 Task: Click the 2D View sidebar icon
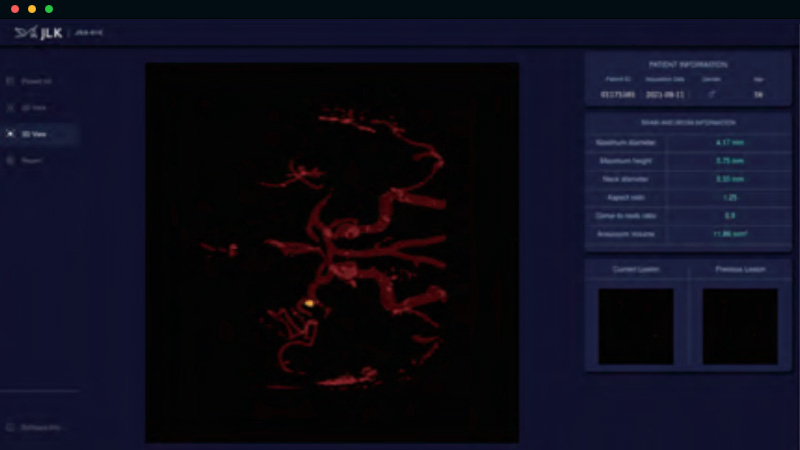tap(10, 107)
